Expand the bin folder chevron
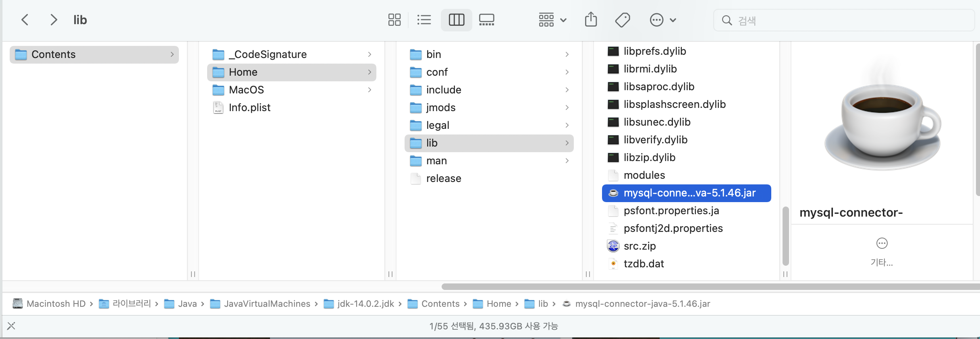 pyautogui.click(x=567, y=54)
